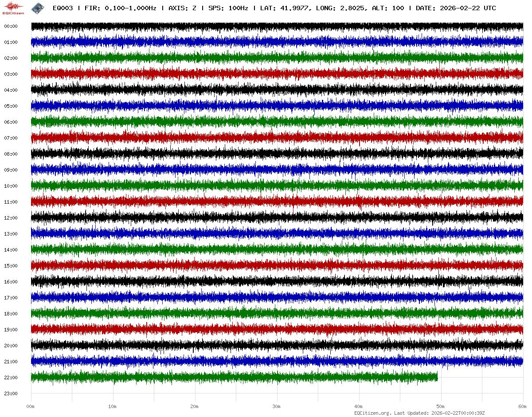Viewport: 532px width, 417px height.
Task: Click the end of the 22:00 green trace
Action: point(437,377)
